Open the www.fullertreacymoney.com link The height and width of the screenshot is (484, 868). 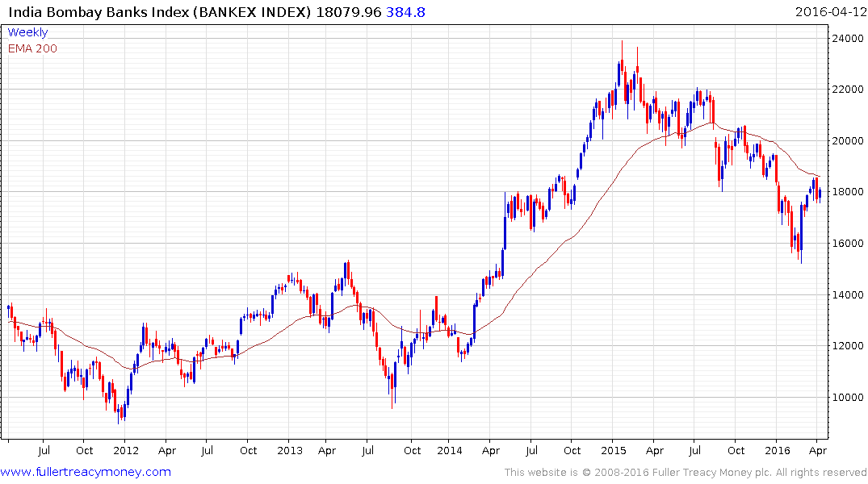pyautogui.click(x=86, y=472)
